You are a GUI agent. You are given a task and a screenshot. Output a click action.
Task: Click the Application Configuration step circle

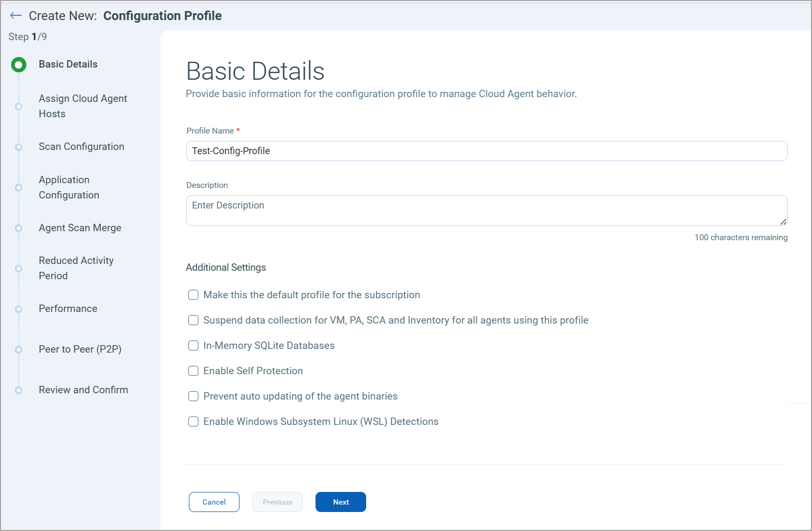19,187
